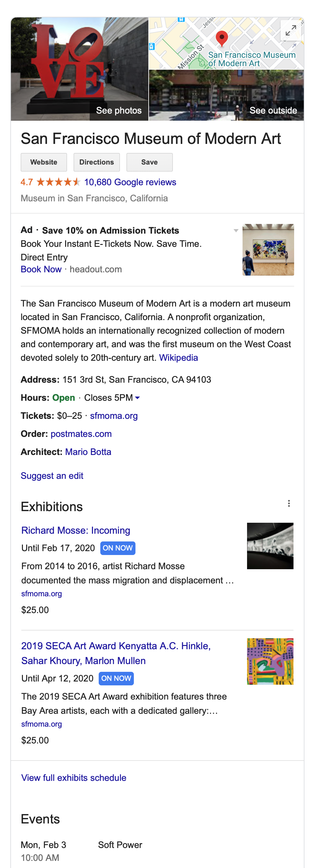Click the star rating icons
The height and width of the screenshot is (868, 318).
click(58, 182)
